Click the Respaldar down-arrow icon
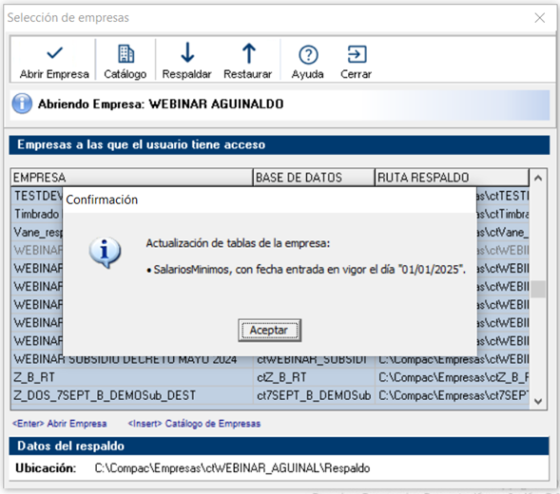The height and width of the screenshot is (494, 560). coord(187,53)
